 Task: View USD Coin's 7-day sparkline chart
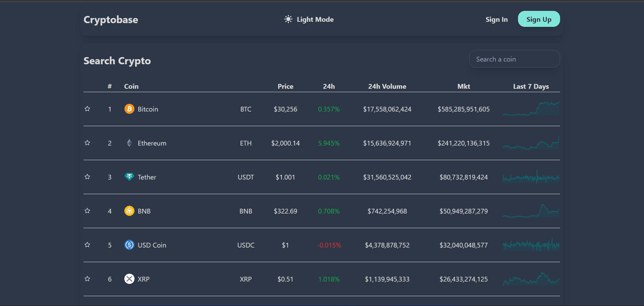click(x=531, y=245)
